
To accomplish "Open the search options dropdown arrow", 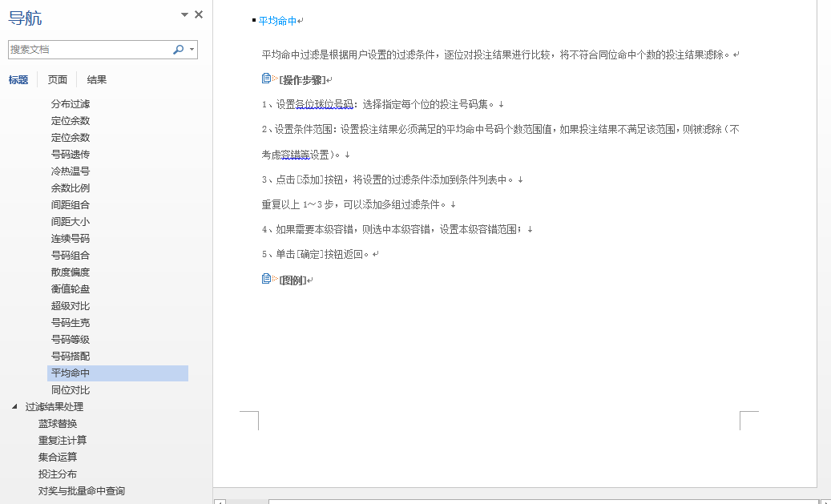I will click(x=192, y=50).
